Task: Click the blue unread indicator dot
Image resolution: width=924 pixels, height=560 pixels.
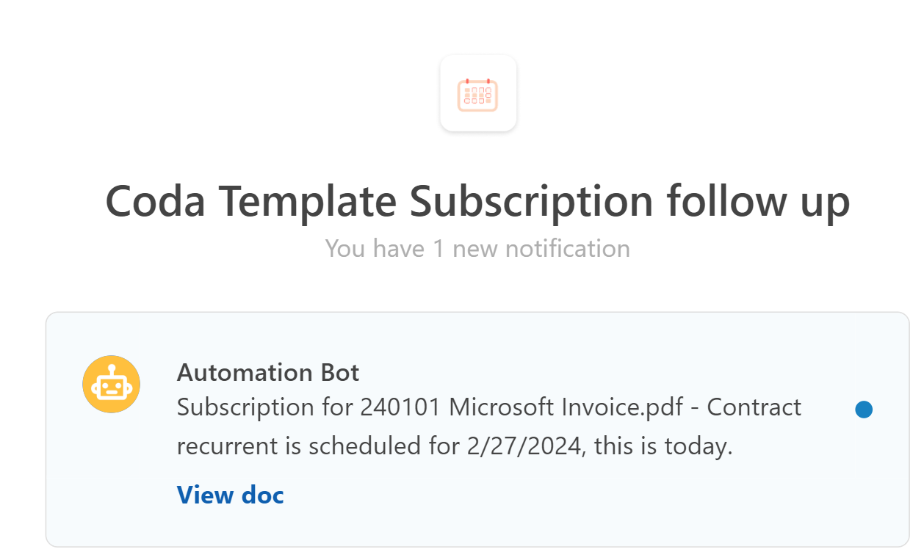Action: click(x=864, y=410)
